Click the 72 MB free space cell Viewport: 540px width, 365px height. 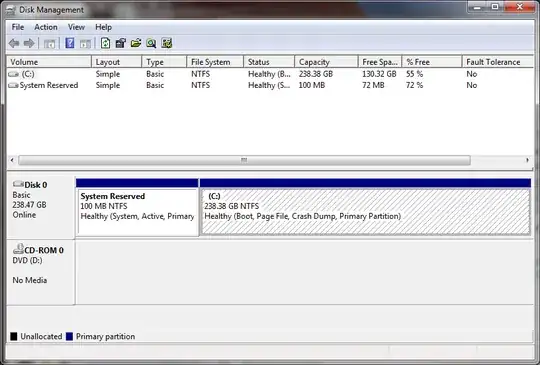[373, 85]
